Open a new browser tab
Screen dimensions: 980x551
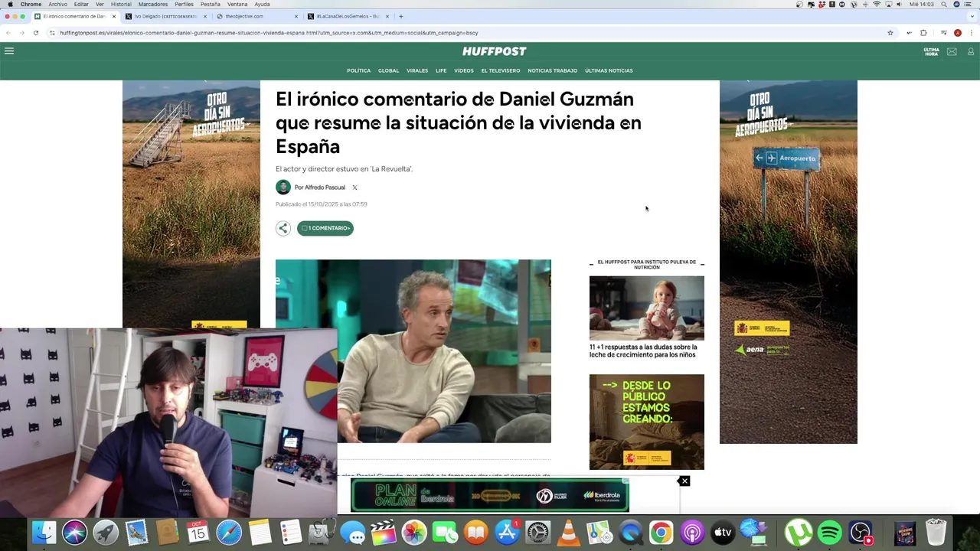pyautogui.click(x=401, y=16)
